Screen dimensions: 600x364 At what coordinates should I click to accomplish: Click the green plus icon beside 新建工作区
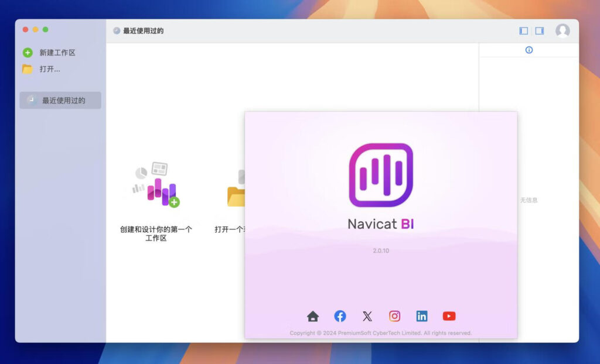(x=27, y=52)
